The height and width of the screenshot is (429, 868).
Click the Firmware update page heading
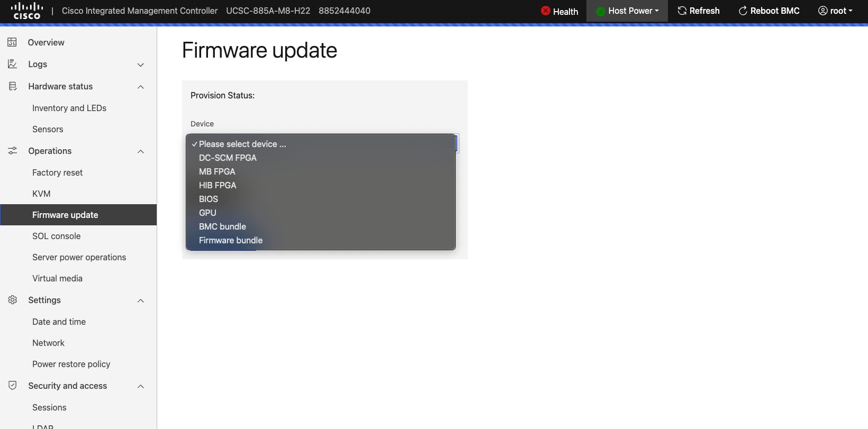[259, 50]
